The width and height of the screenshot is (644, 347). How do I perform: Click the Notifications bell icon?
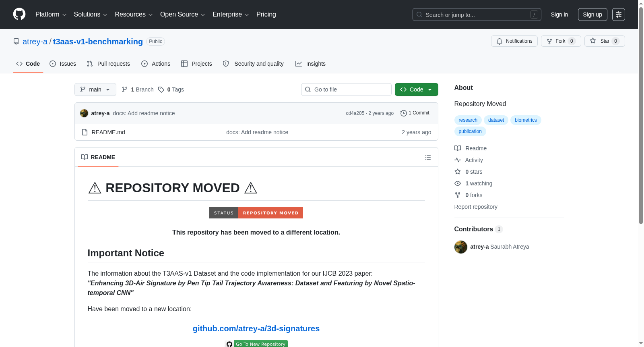(500, 41)
